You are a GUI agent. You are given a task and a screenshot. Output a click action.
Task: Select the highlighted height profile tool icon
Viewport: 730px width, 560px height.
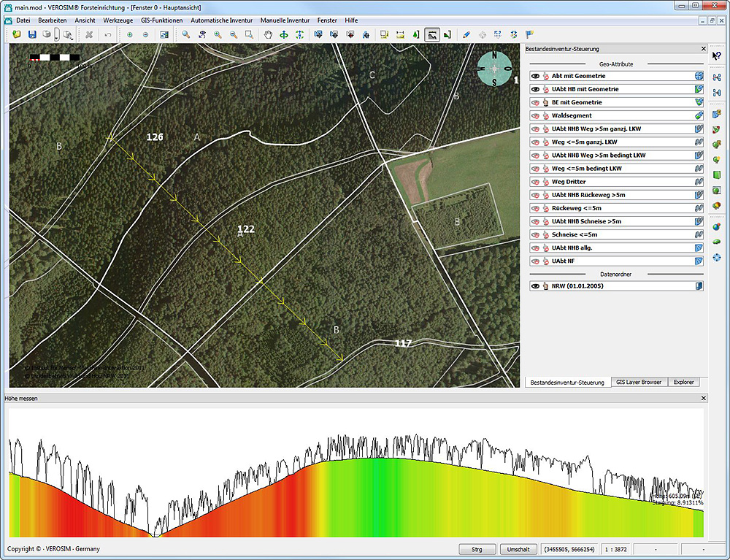(x=432, y=34)
